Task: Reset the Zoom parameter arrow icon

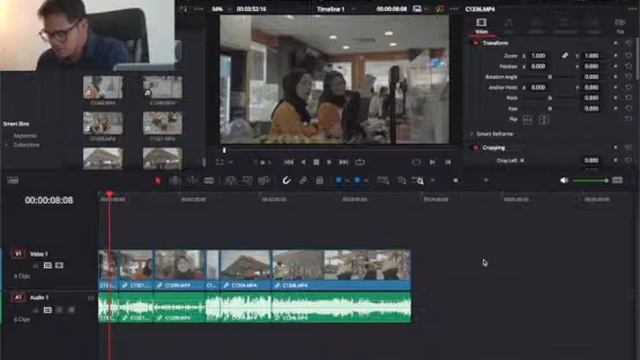Action: coord(629,56)
